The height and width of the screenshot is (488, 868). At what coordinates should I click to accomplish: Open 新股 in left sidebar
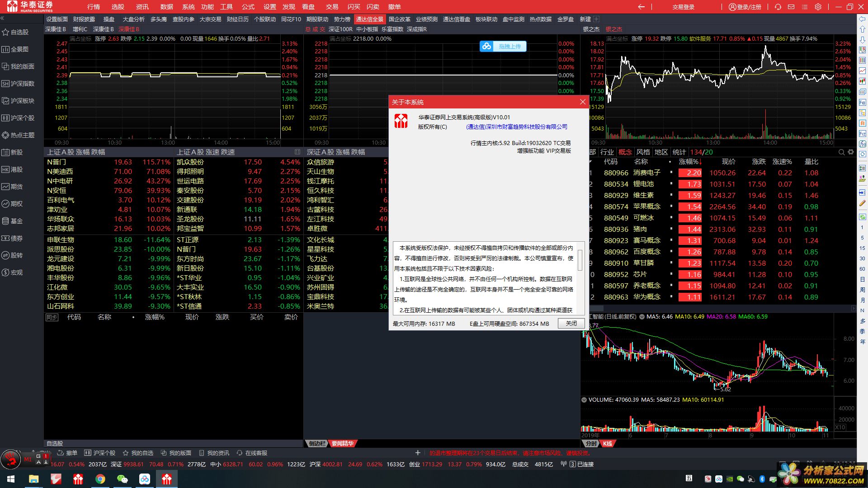12,152
